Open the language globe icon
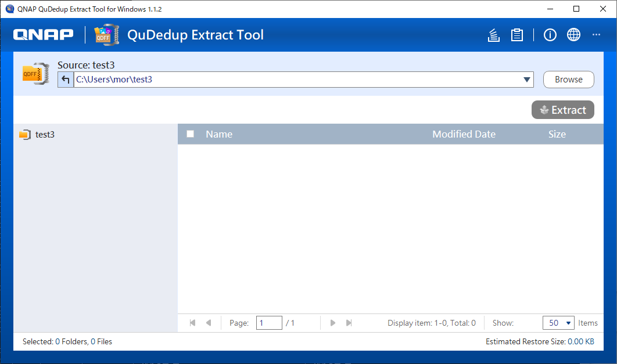Viewport: 617px width, 364px height. click(x=573, y=35)
